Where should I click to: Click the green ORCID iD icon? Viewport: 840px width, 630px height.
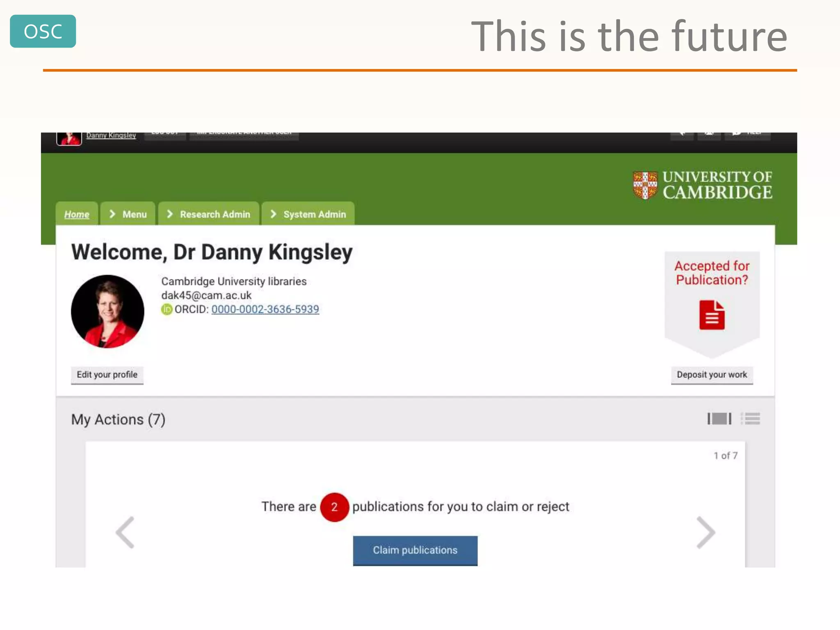167,309
